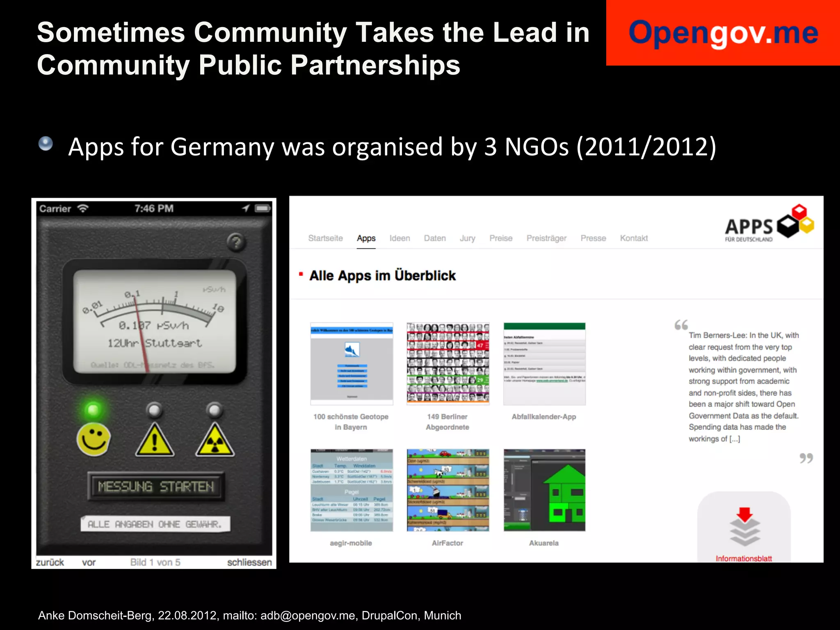840x630 pixels.
Task: Open the 100 schönste Geotope thumbnail
Action: pos(352,364)
